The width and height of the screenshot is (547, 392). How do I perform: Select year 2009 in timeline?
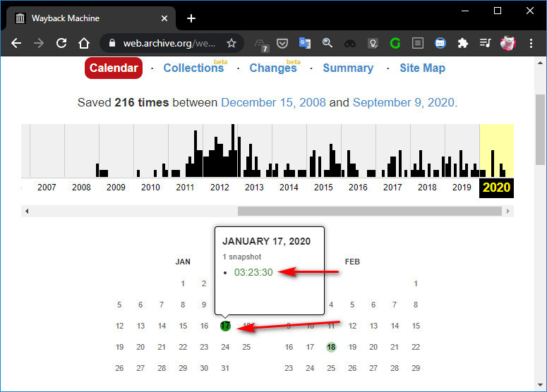116,188
